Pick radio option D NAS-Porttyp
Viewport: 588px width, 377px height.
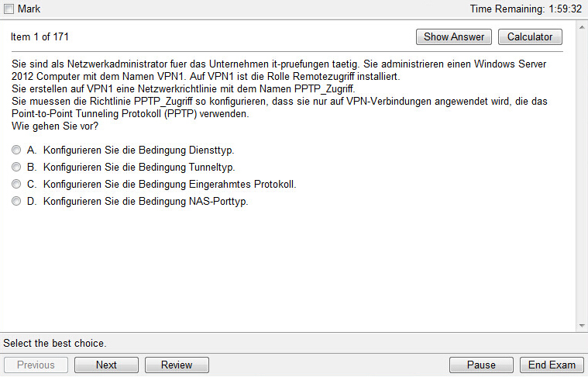click(17, 202)
